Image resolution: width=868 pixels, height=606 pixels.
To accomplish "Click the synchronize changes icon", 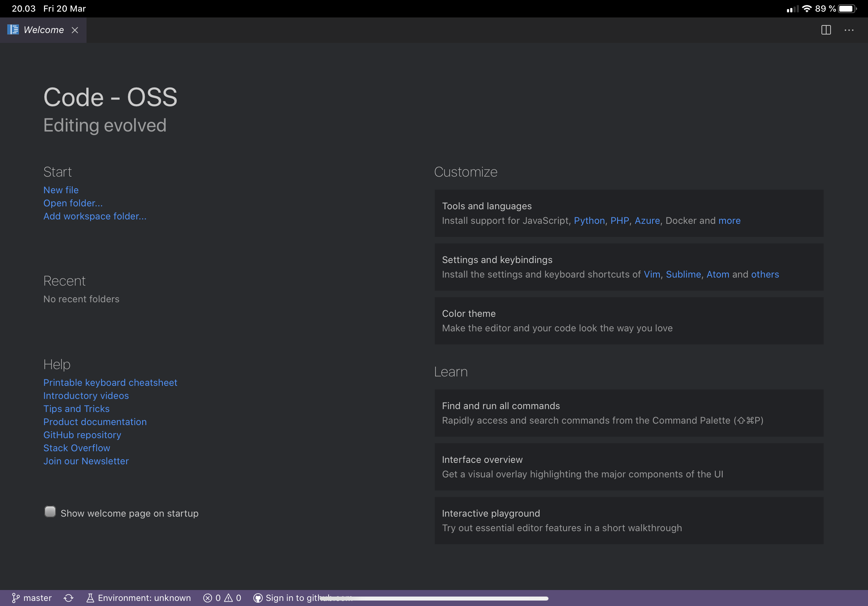I will (68, 598).
